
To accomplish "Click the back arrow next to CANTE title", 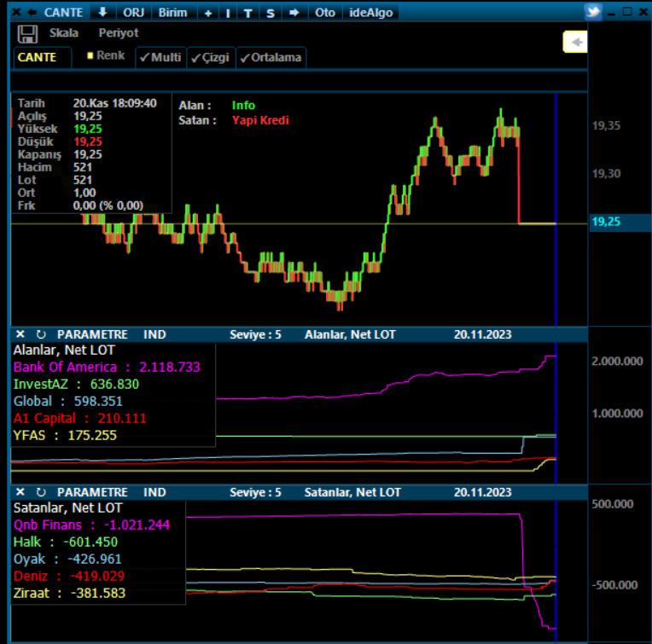I will (x=32, y=13).
